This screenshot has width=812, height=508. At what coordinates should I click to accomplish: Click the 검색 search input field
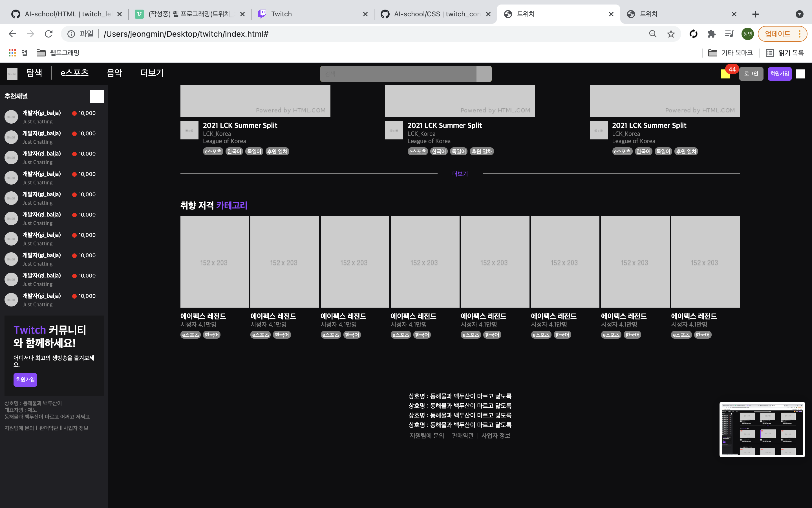click(398, 74)
